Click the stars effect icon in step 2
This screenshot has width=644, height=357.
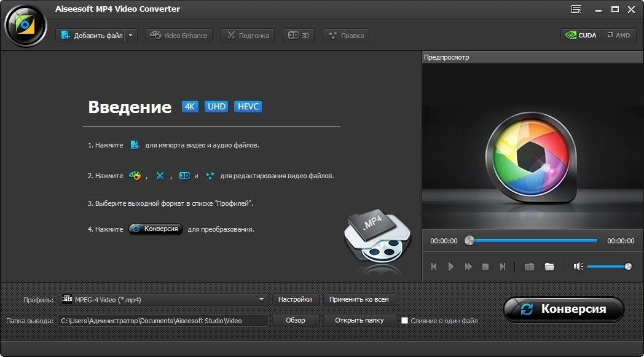[x=210, y=176]
